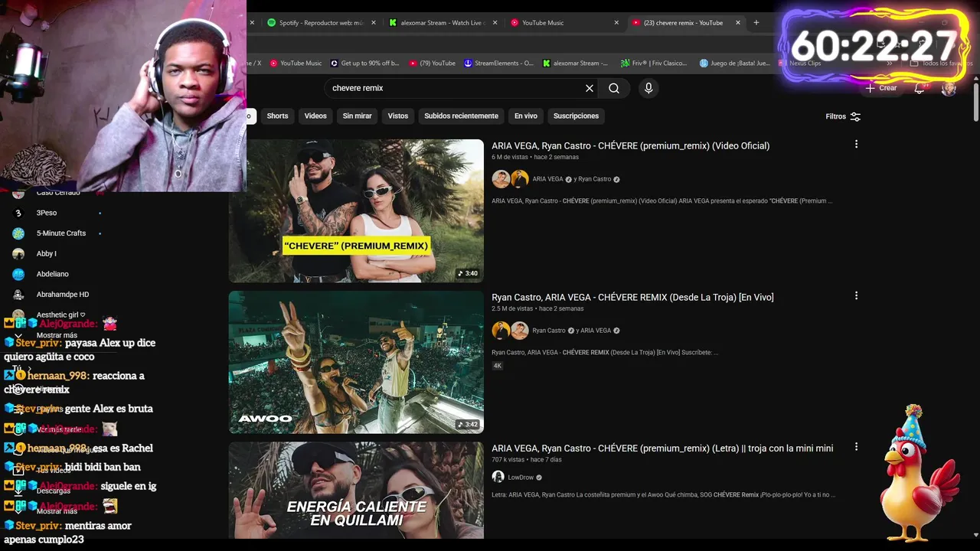This screenshot has width=980, height=551.
Task: Select the En vivo filter chip
Action: 526,116
